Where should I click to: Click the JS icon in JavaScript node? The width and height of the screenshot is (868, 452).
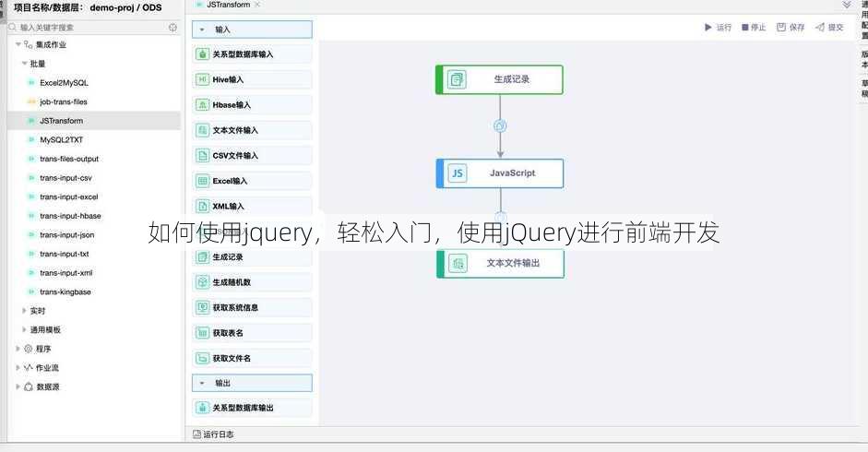(x=458, y=173)
